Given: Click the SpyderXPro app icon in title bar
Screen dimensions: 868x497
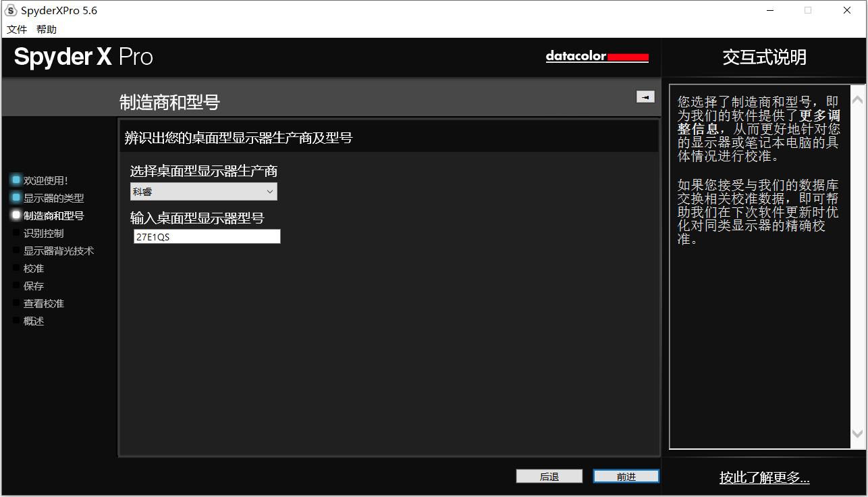Looking at the screenshot, I should pos(11,10).
